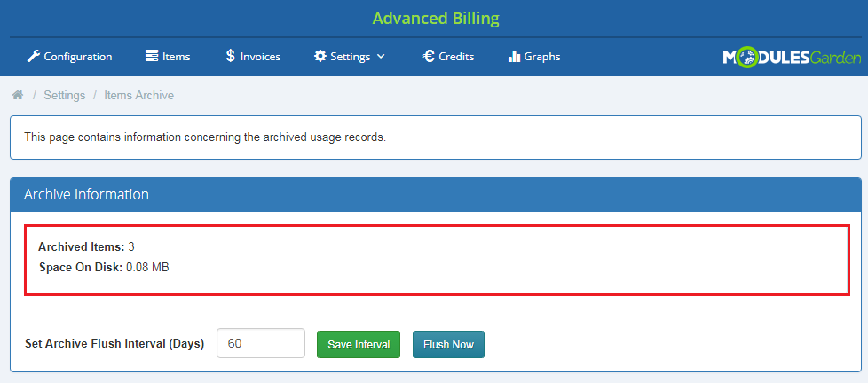This screenshot has height=383, width=868.
Task: Click the gear icon beside Settings
Action: 320,57
